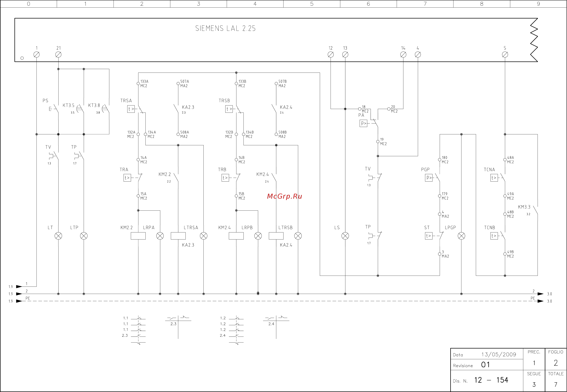This screenshot has height=392, width=567.
Task: Click the LRPB lamp symbol
Action: click(x=258, y=236)
